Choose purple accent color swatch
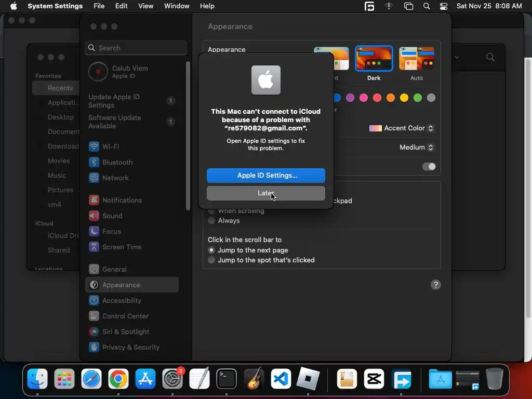The image size is (532, 399). click(x=350, y=98)
